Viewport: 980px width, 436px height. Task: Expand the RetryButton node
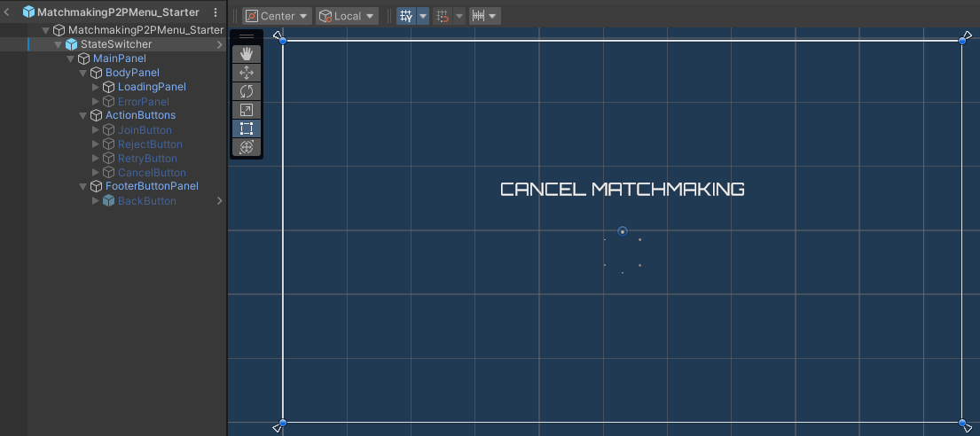(95, 159)
